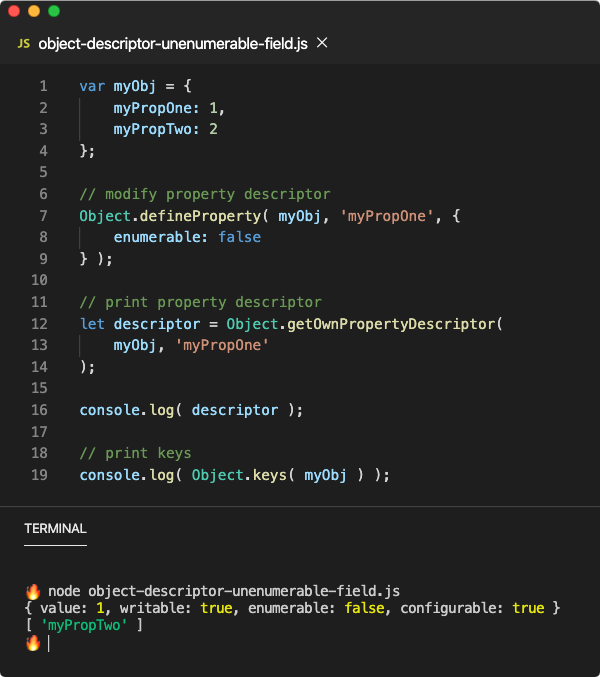The width and height of the screenshot is (600, 677).
Task: Select the object-descriptor-unenumerable-field.js tab
Action: click(x=173, y=44)
